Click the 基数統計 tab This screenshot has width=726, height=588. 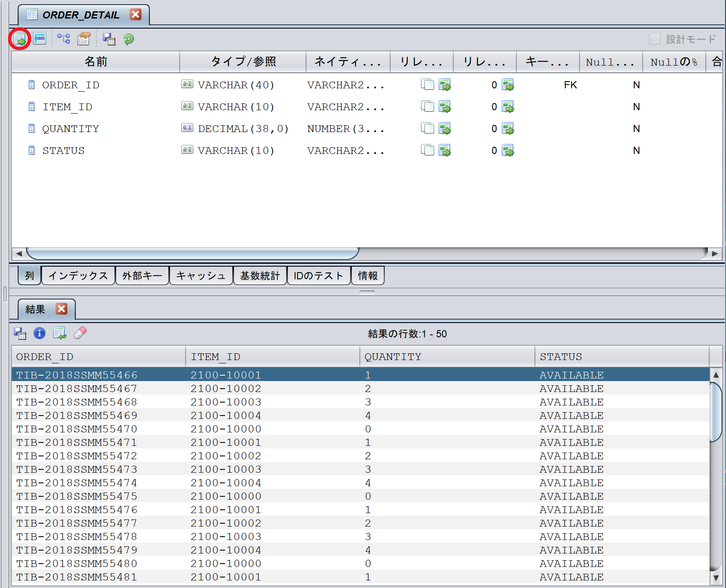pyautogui.click(x=260, y=275)
